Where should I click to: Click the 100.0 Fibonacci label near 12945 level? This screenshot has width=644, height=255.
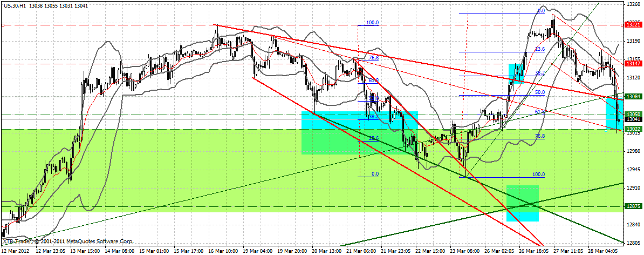pos(538,175)
